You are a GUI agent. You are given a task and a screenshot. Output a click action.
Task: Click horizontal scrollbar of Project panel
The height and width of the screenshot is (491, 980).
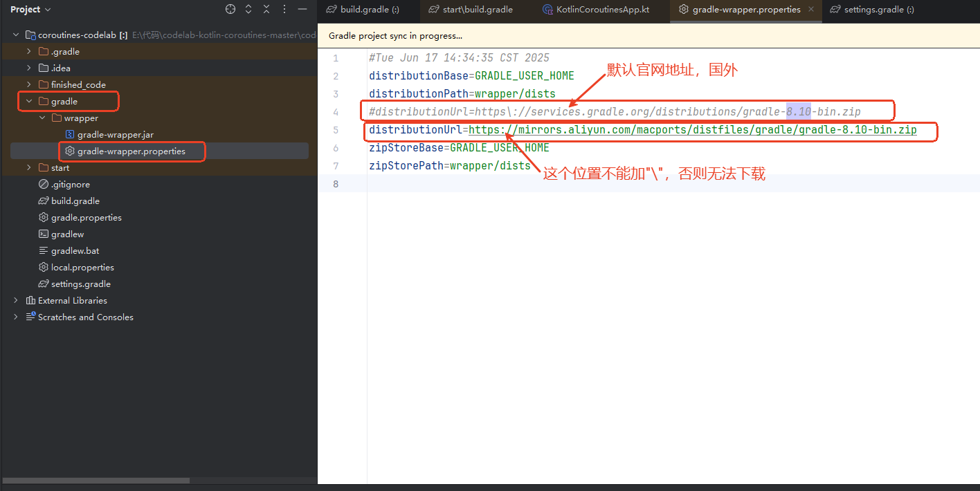[96, 480]
